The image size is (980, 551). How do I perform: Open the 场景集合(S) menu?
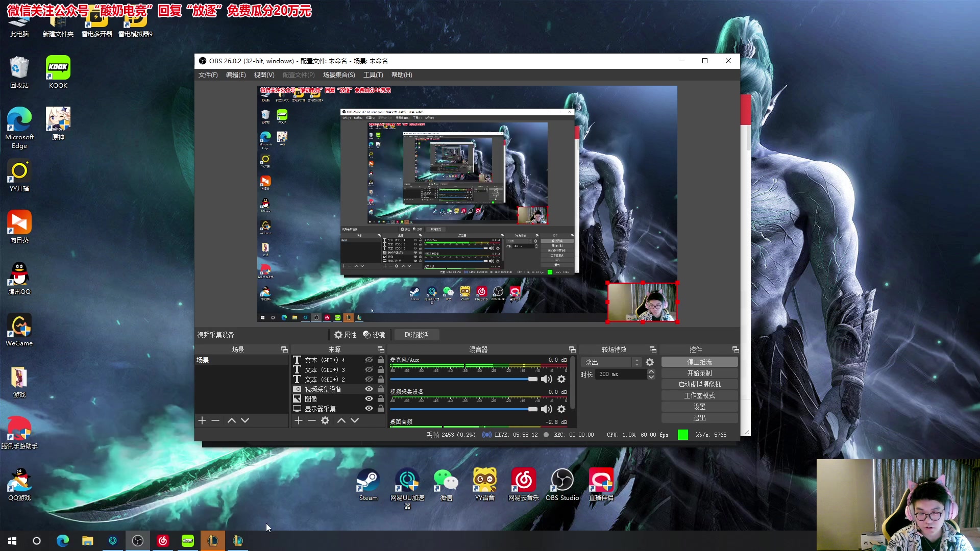[x=339, y=75]
